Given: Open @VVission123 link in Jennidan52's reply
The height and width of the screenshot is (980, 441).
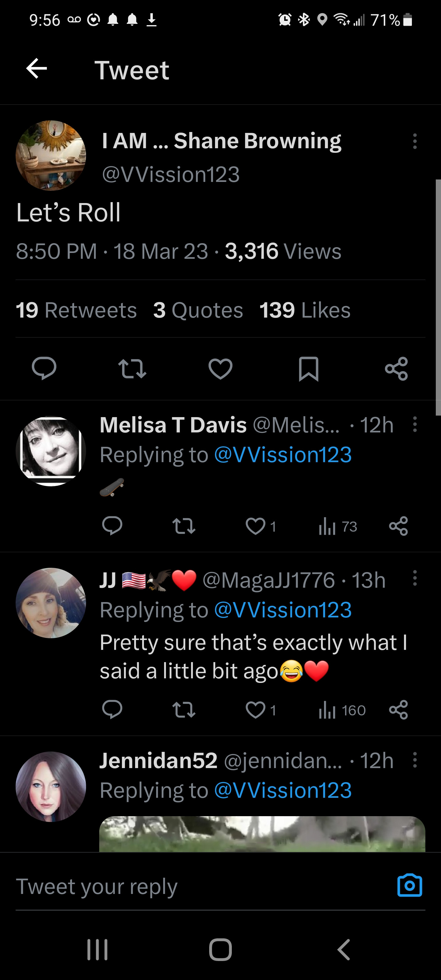Looking at the screenshot, I should pyautogui.click(x=283, y=790).
